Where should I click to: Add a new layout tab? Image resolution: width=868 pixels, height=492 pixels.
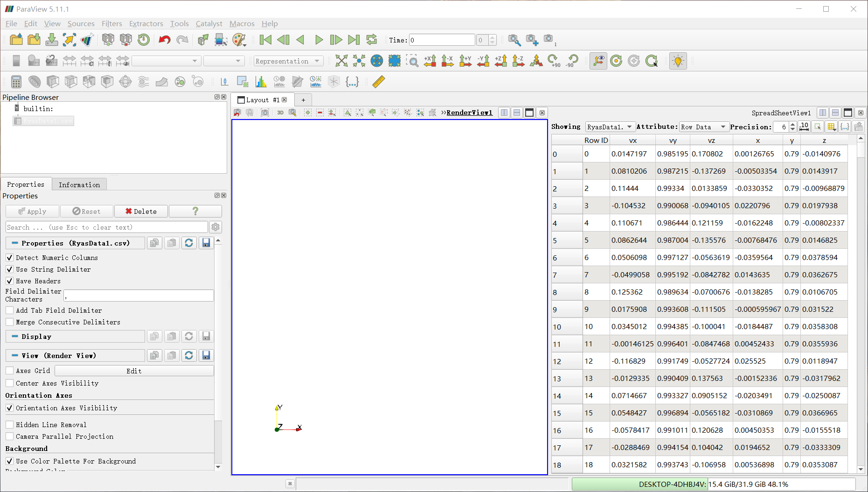[x=303, y=100]
